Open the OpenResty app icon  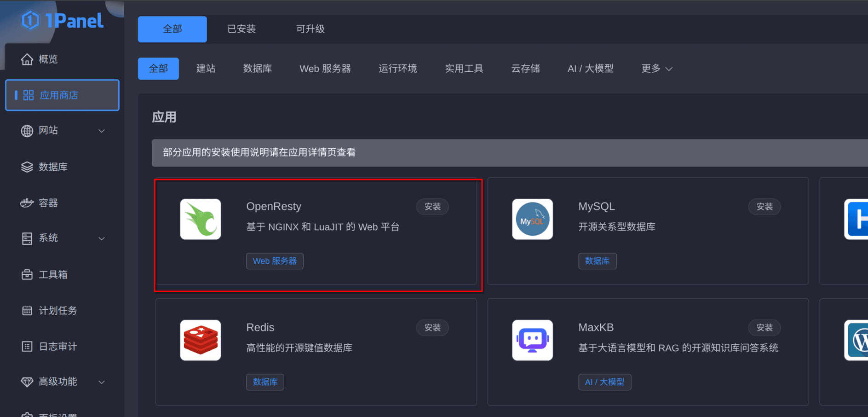(201, 219)
